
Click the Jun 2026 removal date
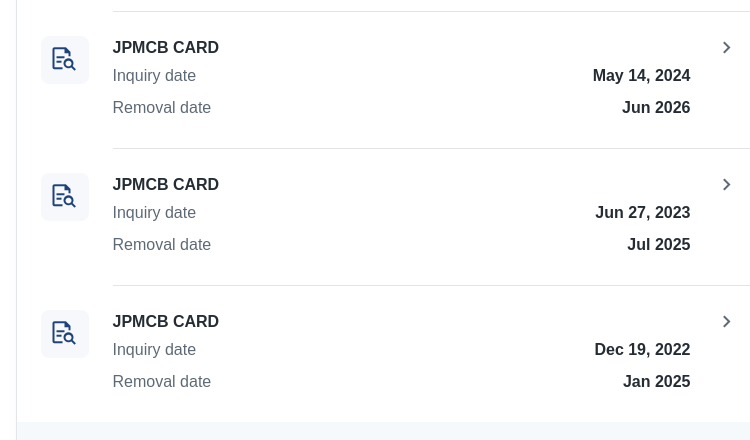(656, 108)
